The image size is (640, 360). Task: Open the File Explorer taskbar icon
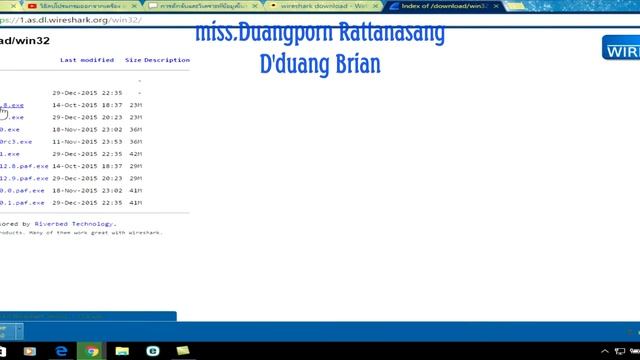coord(122,351)
